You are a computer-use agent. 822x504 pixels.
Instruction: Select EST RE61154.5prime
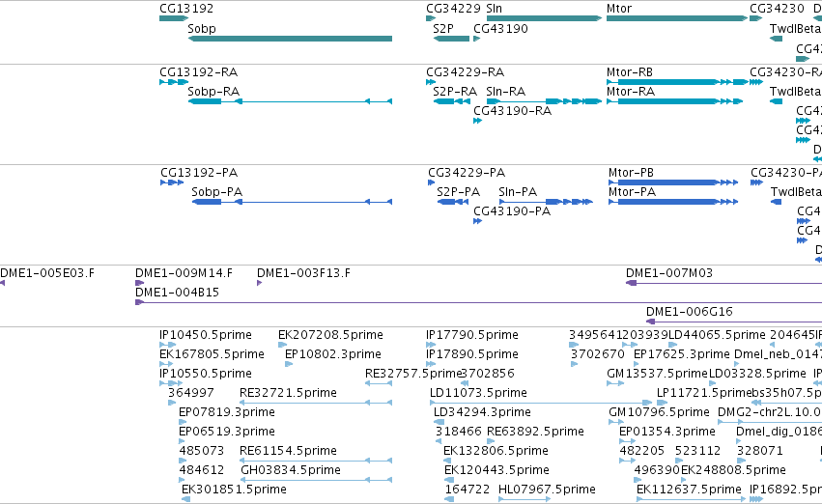pyautogui.click(x=289, y=452)
